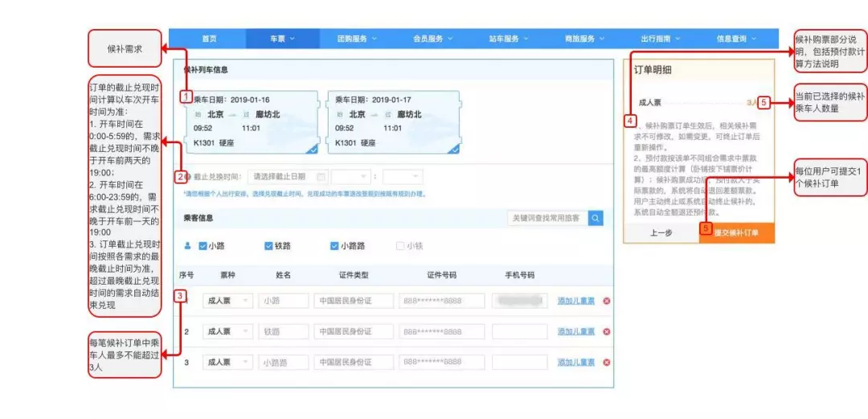Open the hour dropdown for 截止兑换时间

pos(351,176)
